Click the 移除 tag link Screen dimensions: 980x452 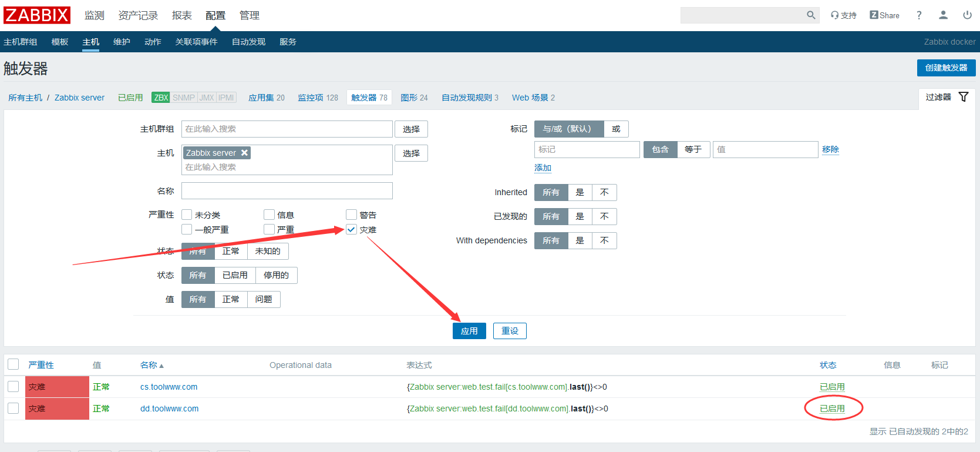[830, 149]
